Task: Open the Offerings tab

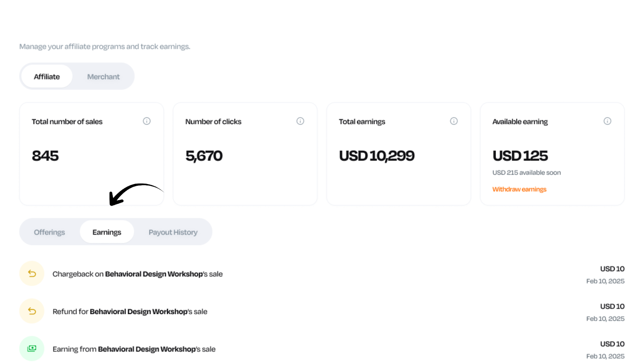Action: point(50,232)
